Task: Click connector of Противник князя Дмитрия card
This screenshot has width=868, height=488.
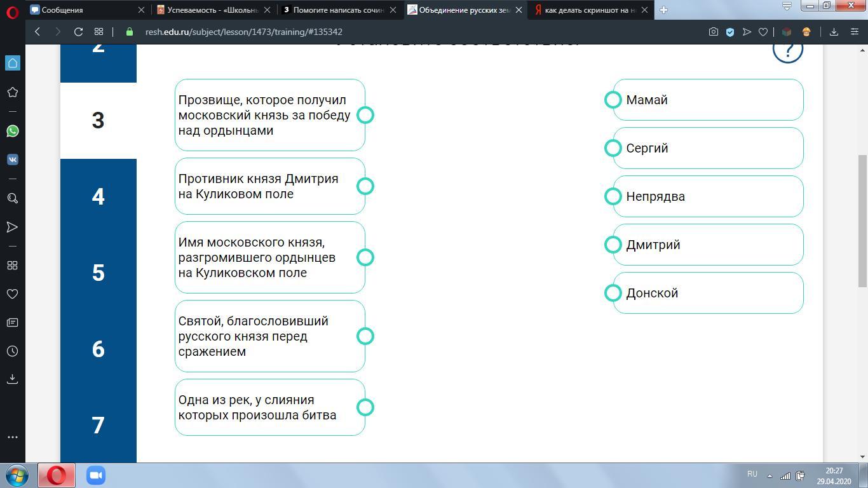Action: click(365, 186)
